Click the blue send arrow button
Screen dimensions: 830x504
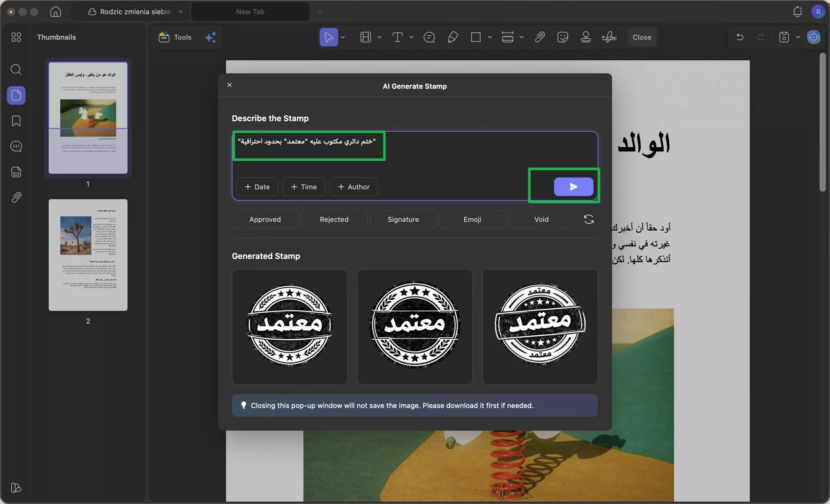[574, 186]
